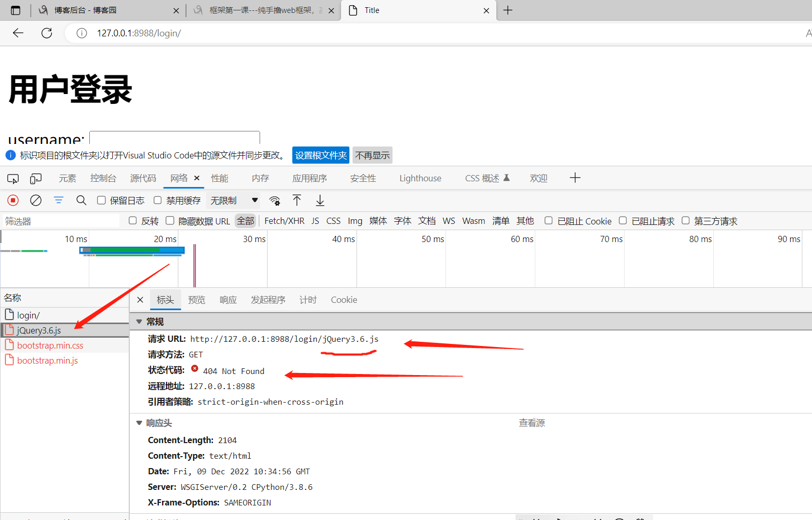Open the 应用程序 tab
This screenshot has width=812, height=520.
point(309,179)
